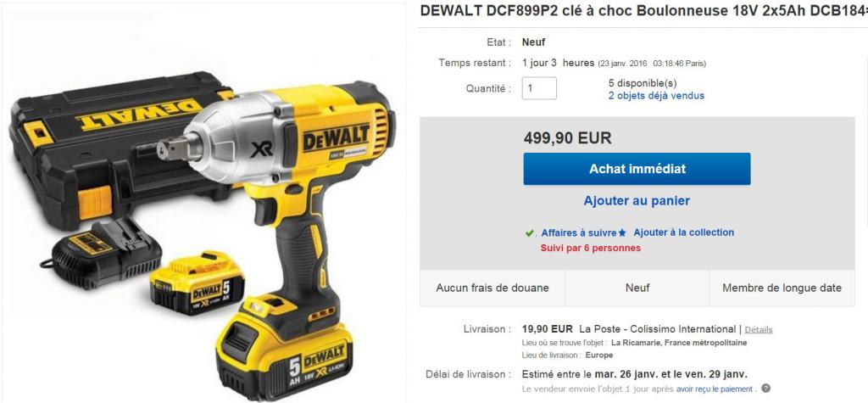This screenshot has height=403, width=868.
Task: Open the 2 objets déjà vendus link
Action: (x=656, y=95)
